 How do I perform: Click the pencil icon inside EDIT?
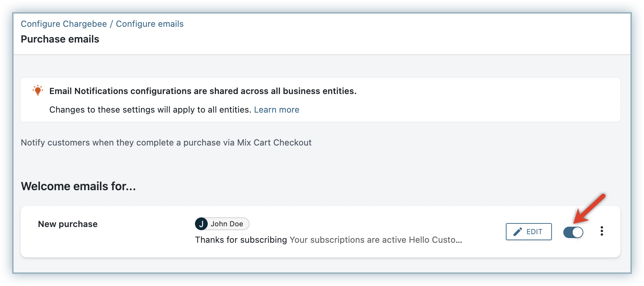pyautogui.click(x=518, y=232)
